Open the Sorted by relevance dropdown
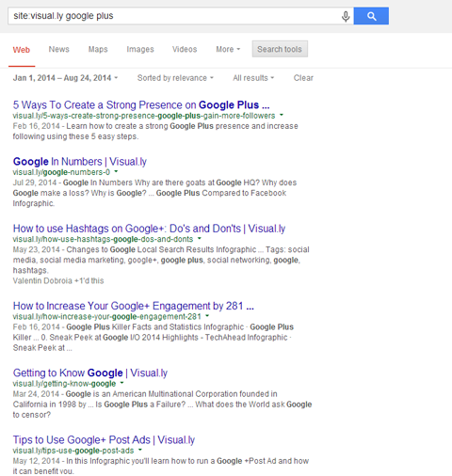The width and height of the screenshot is (452, 476). pyautogui.click(x=175, y=78)
